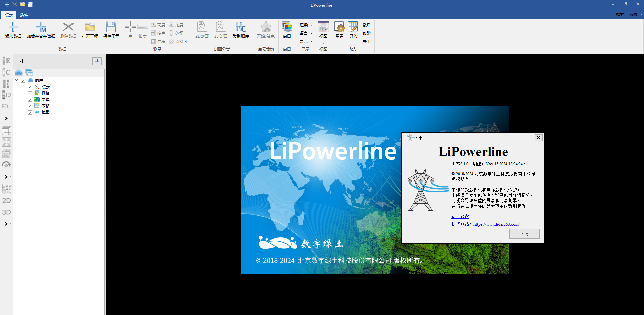Save project using 保存工程 icon
644x315 pixels.
click(x=111, y=28)
